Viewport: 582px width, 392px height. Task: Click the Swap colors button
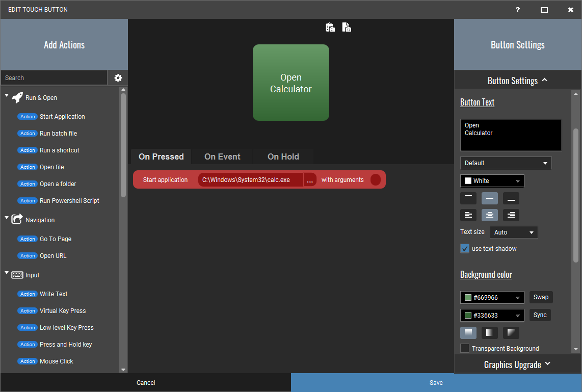pyautogui.click(x=541, y=297)
